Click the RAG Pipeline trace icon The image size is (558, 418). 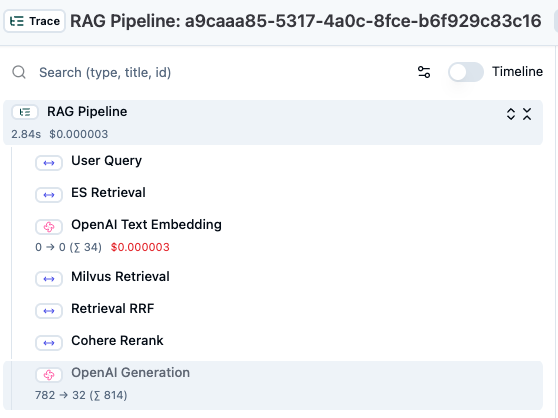tap(25, 112)
